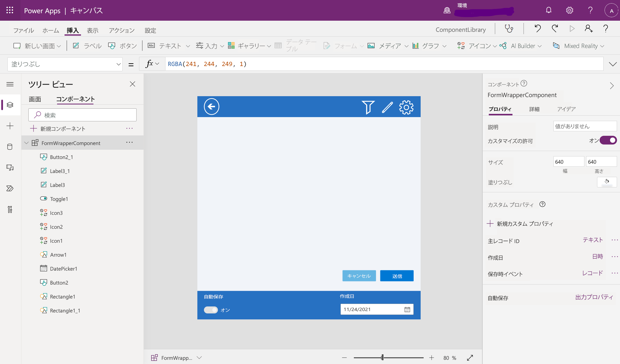Screen dimensions: 620x364
Task: Zoom out with the minus icon
Action: pos(344,358)
